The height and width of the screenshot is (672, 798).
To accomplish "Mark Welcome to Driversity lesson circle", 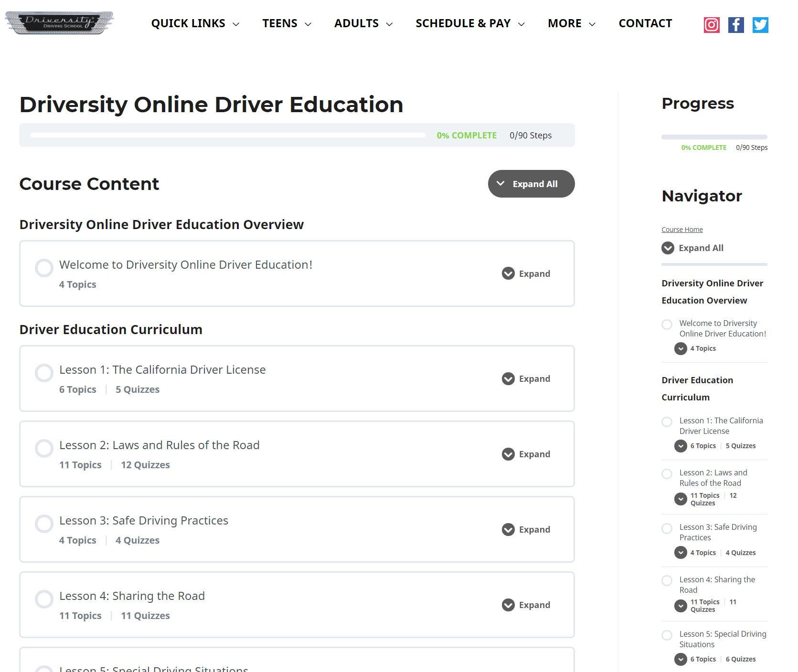I will [x=44, y=268].
